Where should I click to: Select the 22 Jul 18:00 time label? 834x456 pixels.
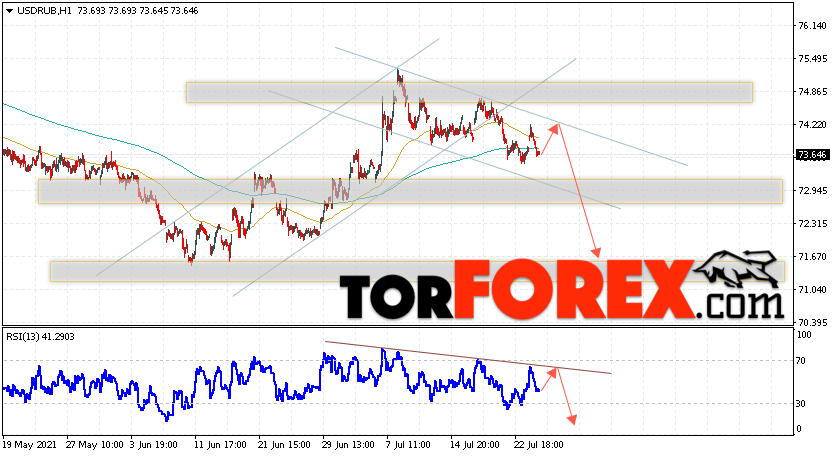pyautogui.click(x=538, y=444)
